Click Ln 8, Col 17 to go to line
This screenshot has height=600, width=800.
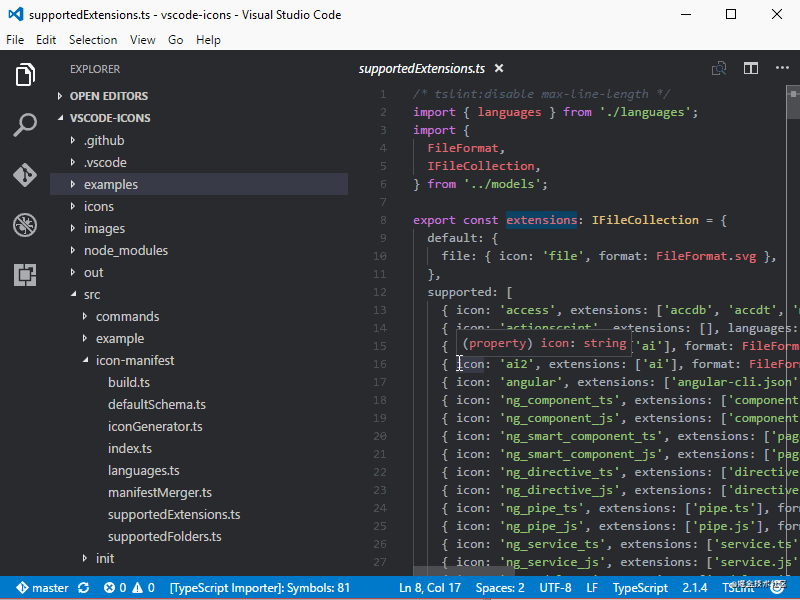pos(430,588)
